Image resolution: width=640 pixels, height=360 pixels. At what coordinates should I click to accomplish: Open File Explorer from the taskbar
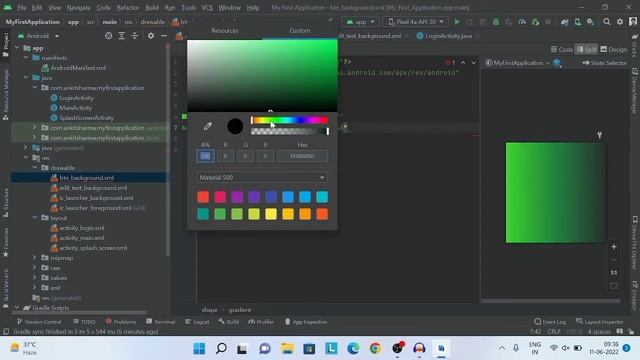click(287, 348)
